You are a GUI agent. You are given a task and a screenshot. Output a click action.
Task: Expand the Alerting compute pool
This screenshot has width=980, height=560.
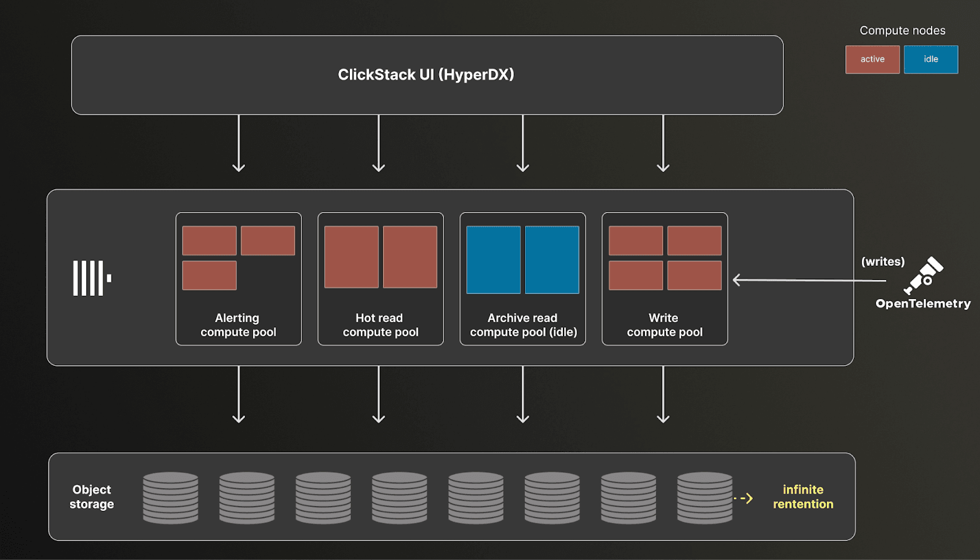pyautogui.click(x=238, y=279)
